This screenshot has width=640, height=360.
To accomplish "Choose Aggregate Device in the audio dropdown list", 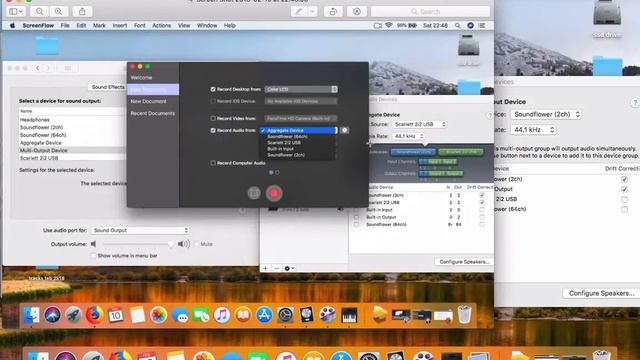I will 298,130.
